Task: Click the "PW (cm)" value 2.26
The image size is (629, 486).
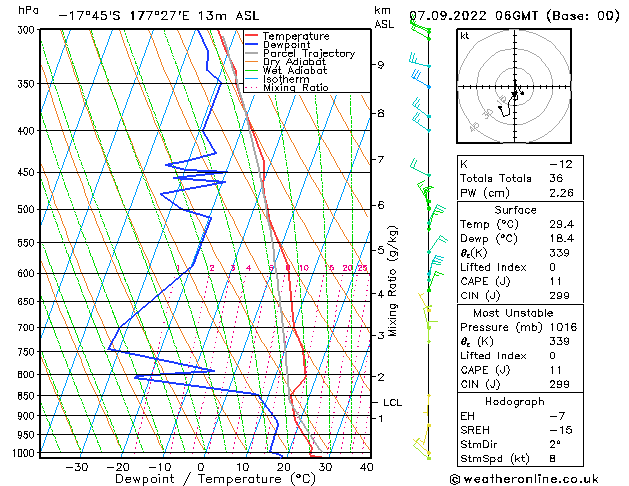Action: click(561, 193)
